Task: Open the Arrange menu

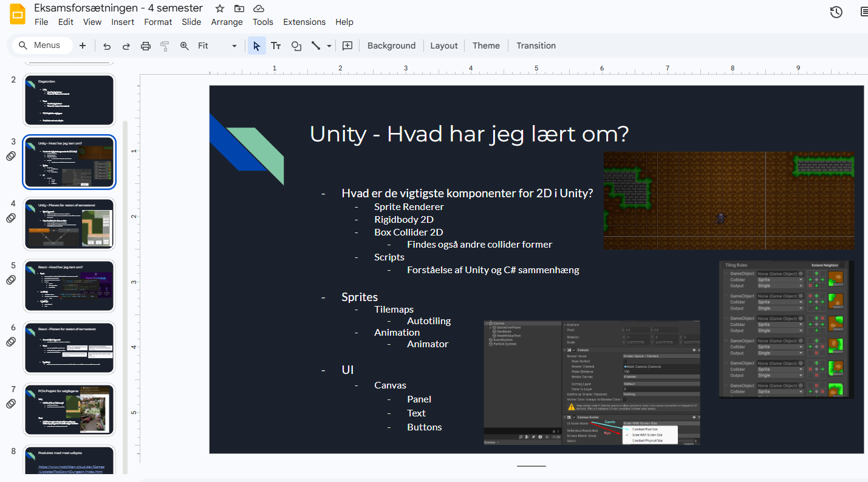Action: click(227, 22)
